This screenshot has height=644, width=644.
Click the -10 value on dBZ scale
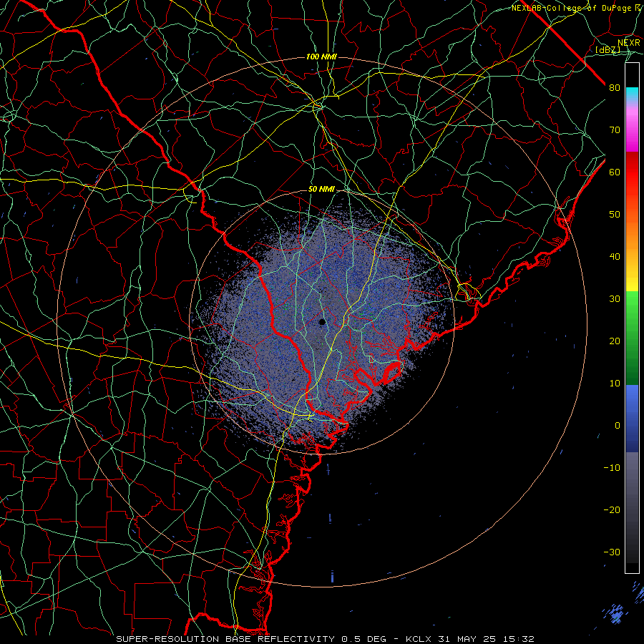click(x=612, y=468)
